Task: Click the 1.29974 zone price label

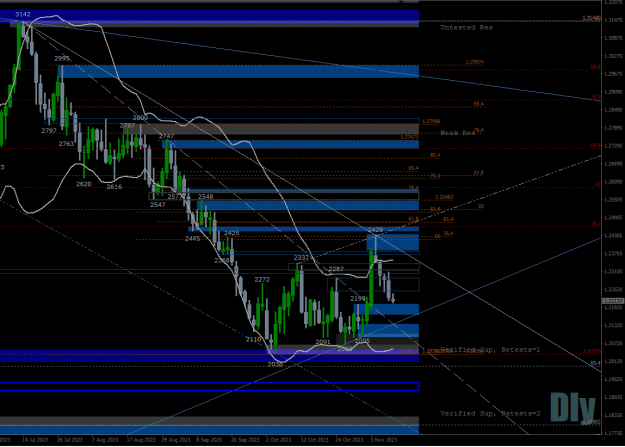Action: pos(475,62)
